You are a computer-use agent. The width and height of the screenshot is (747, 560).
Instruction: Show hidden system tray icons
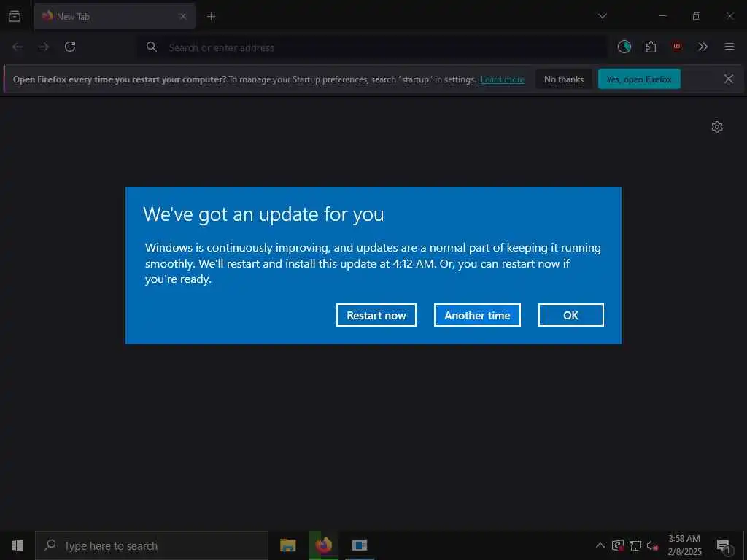[600, 545]
